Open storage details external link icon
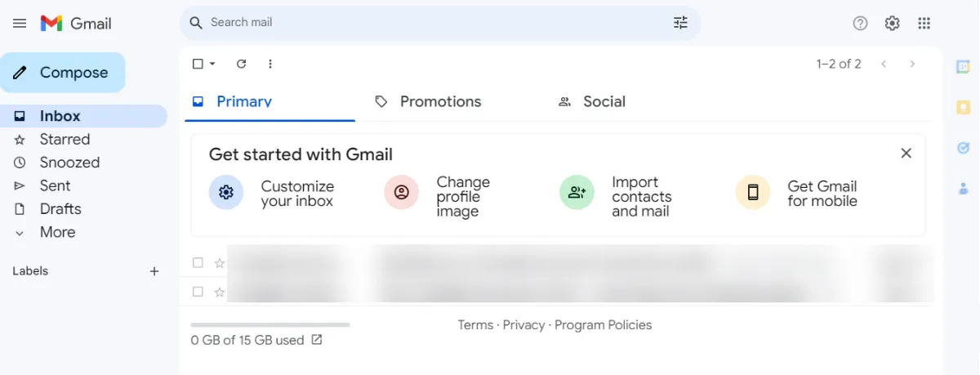Image resolution: width=980 pixels, height=375 pixels. coord(317,340)
